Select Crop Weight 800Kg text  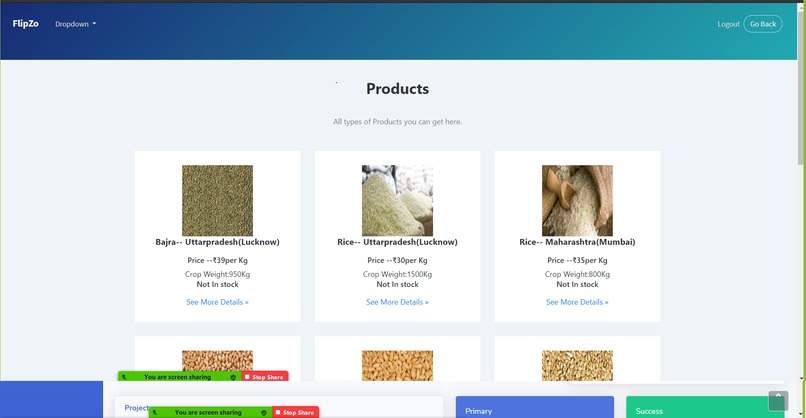pos(577,274)
